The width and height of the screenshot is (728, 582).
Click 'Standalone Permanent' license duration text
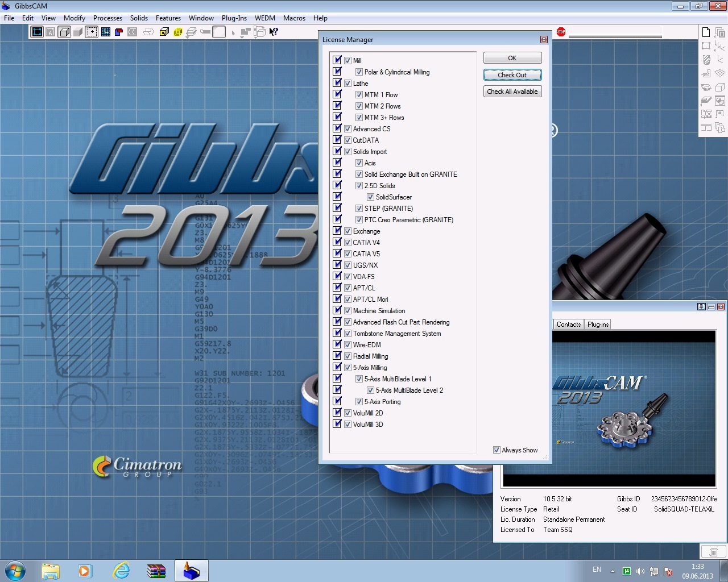(x=574, y=519)
